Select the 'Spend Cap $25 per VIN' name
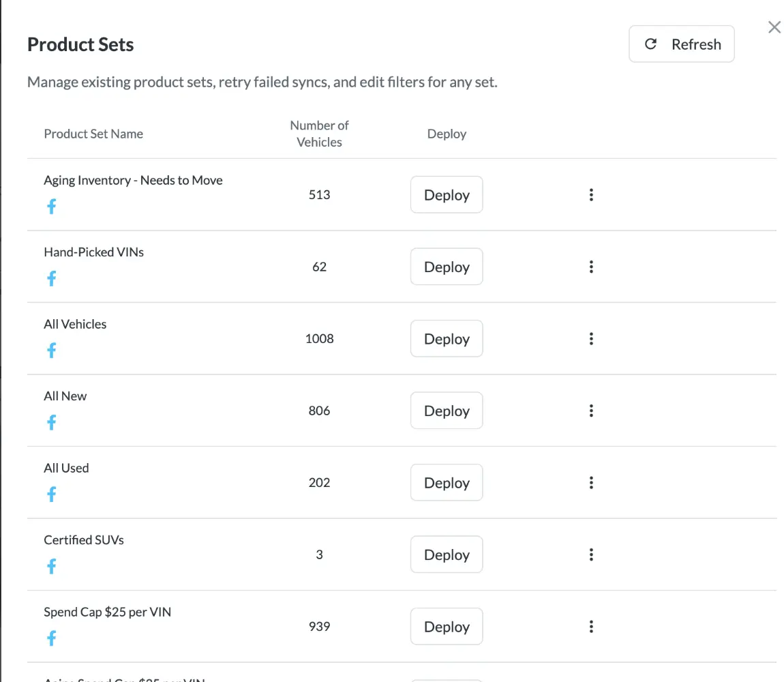 pyautogui.click(x=108, y=612)
